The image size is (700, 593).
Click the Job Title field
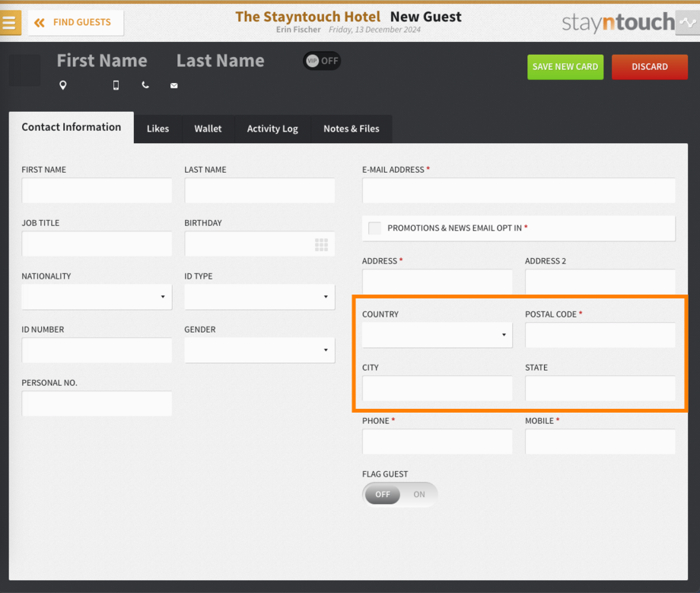pyautogui.click(x=97, y=244)
